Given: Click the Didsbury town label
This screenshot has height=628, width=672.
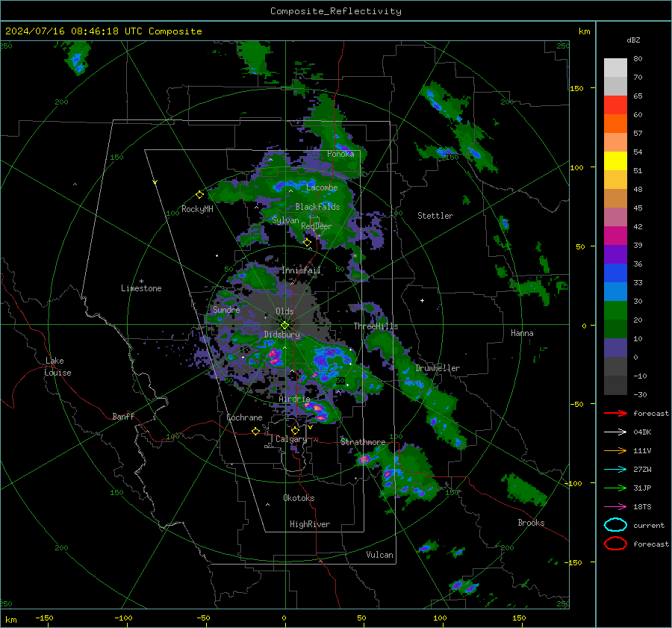Looking at the screenshot, I should 282,335.
